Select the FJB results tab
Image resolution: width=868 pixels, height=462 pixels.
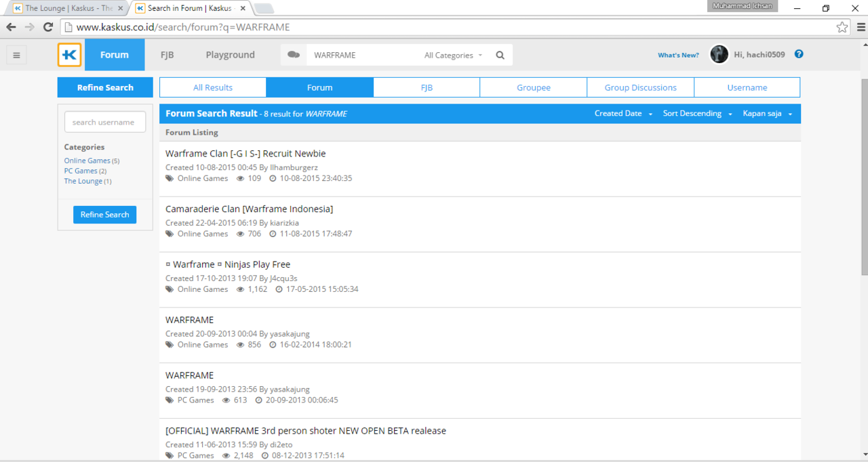tap(427, 87)
